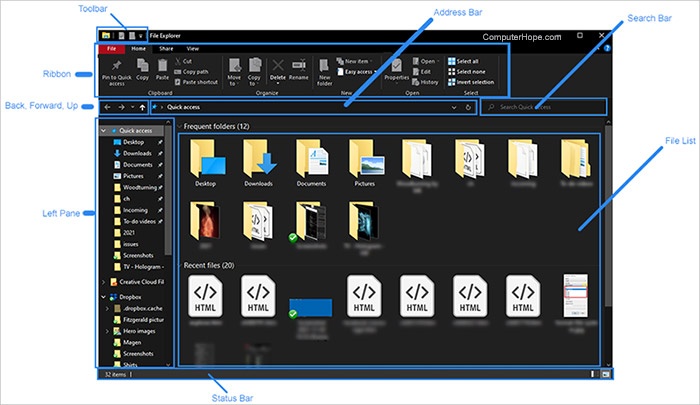Switch to large icons view in status bar

605,374
